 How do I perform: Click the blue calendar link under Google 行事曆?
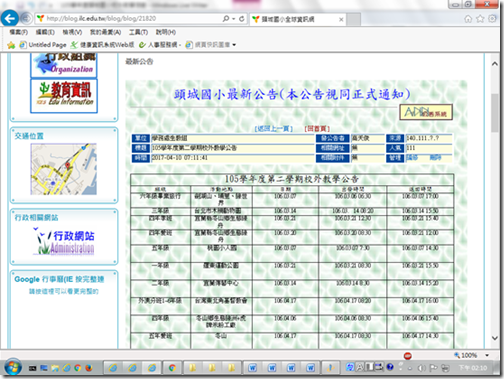(x=63, y=291)
